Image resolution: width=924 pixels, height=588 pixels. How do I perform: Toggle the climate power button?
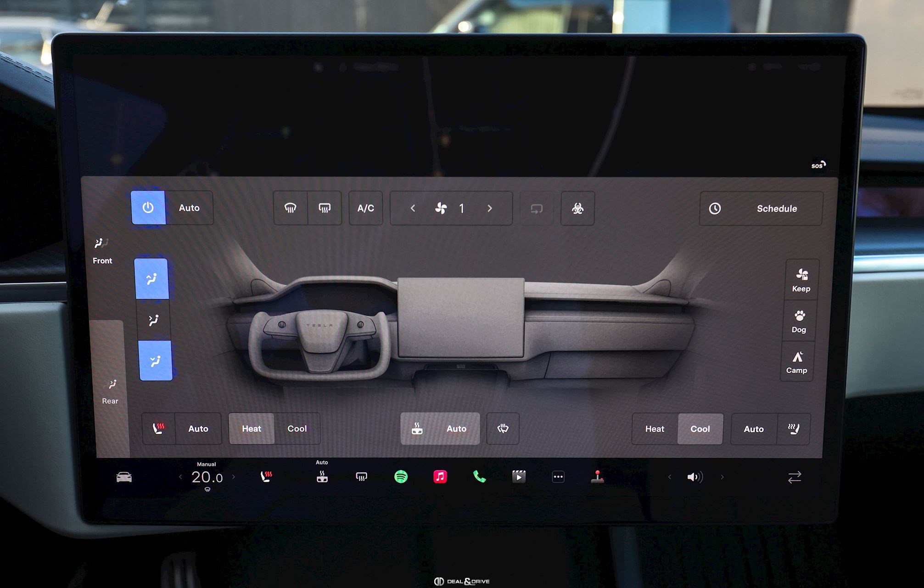tap(148, 208)
